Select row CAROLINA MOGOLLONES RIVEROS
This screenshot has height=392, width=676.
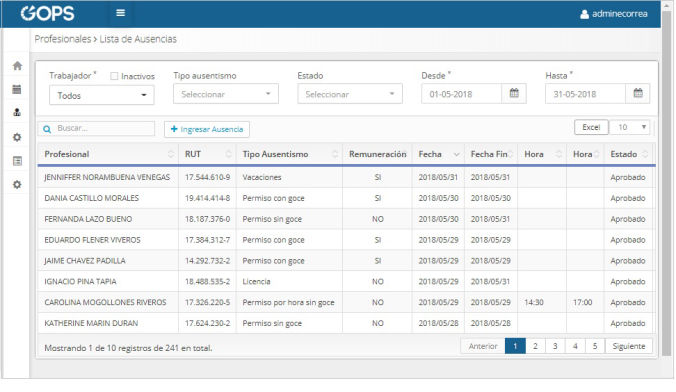(x=347, y=302)
